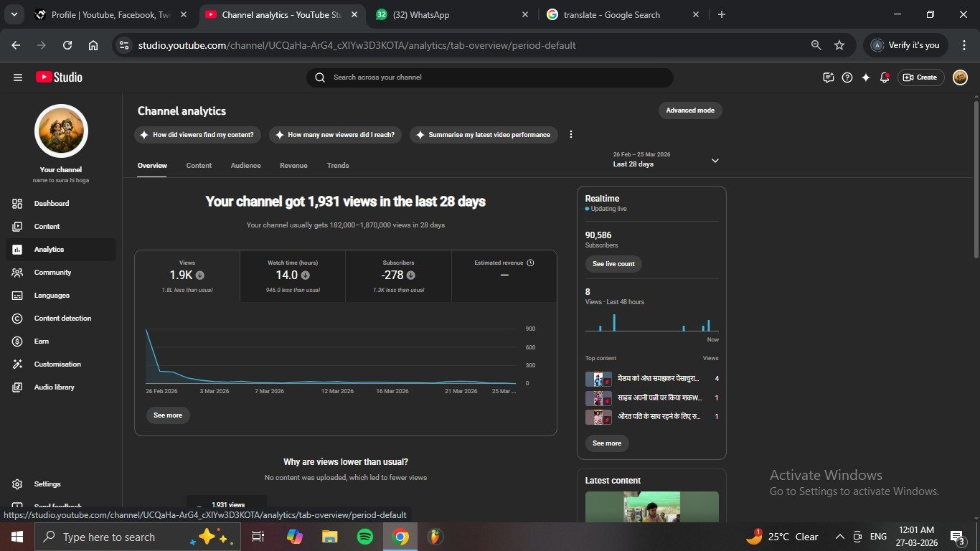Click the page's vertical scrollbar
Image resolution: width=980 pixels, height=551 pixels.
pyautogui.click(x=976, y=179)
